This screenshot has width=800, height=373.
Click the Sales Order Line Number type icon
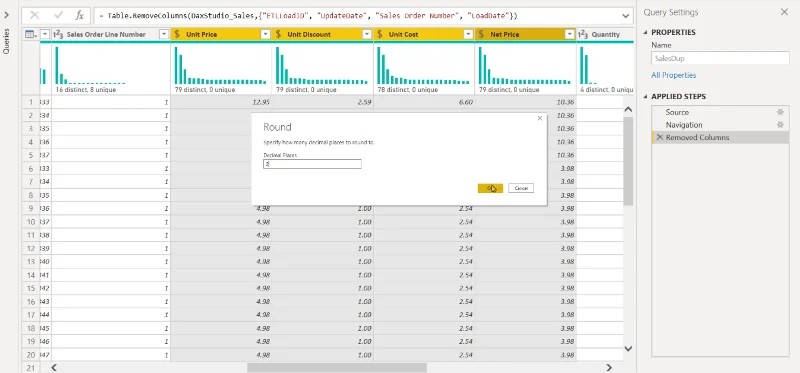coord(58,34)
